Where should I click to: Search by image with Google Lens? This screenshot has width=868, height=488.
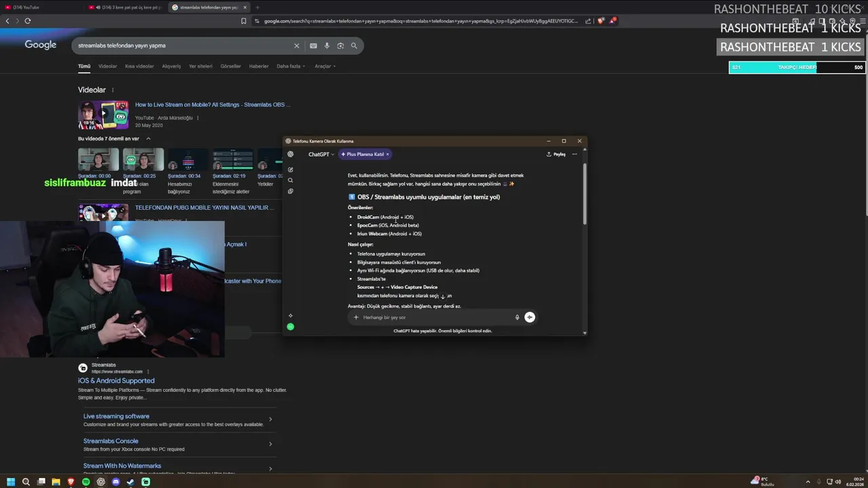pyautogui.click(x=340, y=45)
